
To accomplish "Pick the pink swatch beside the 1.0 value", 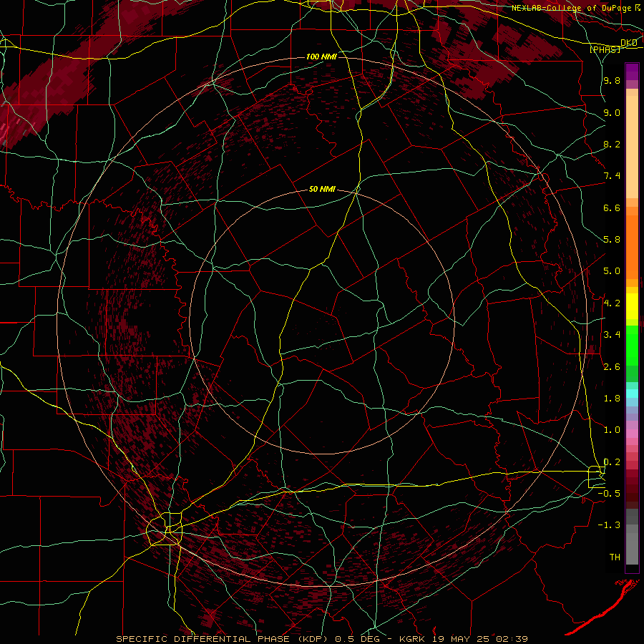I will pyautogui.click(x=632, y=434).
